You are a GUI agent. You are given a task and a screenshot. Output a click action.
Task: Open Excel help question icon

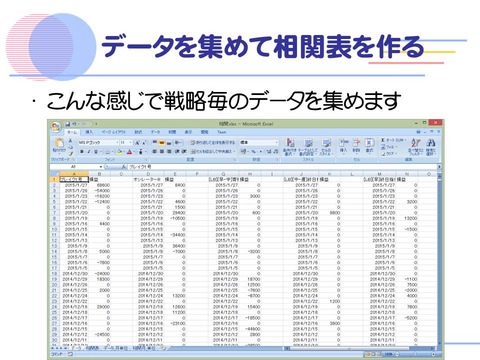pyautogui.click(x=419, y=132)
